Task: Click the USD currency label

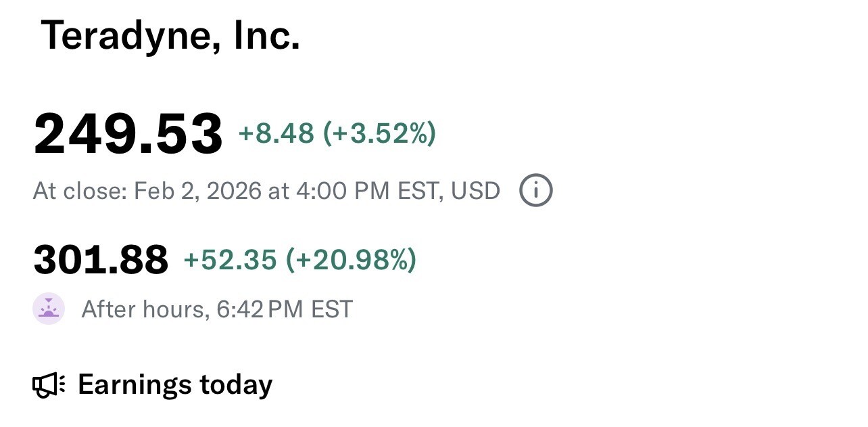Action: click(x=475, y=191)
